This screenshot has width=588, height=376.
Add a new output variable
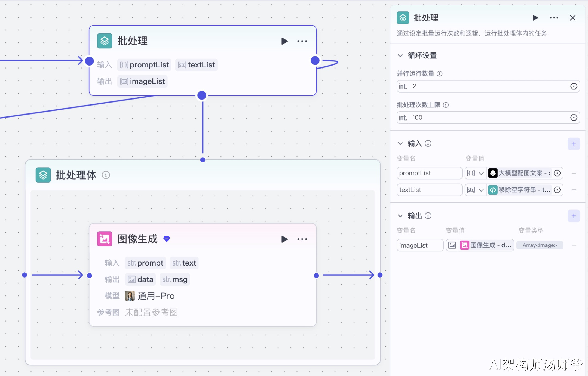point(574,216)
